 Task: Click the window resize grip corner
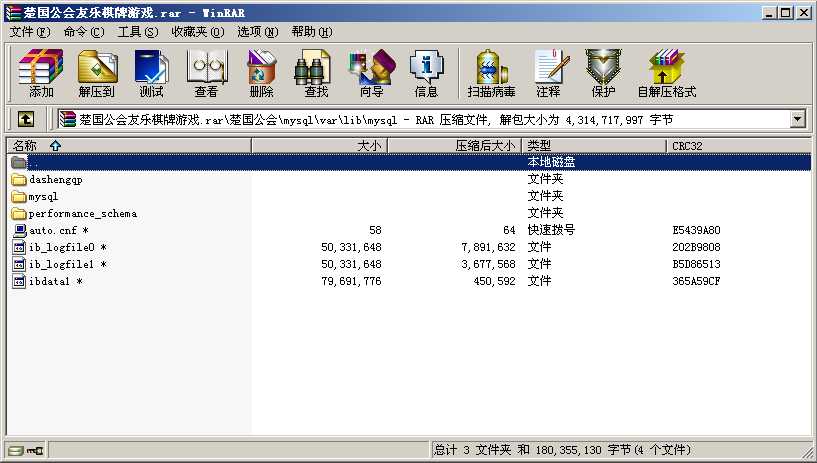[808, 451]
